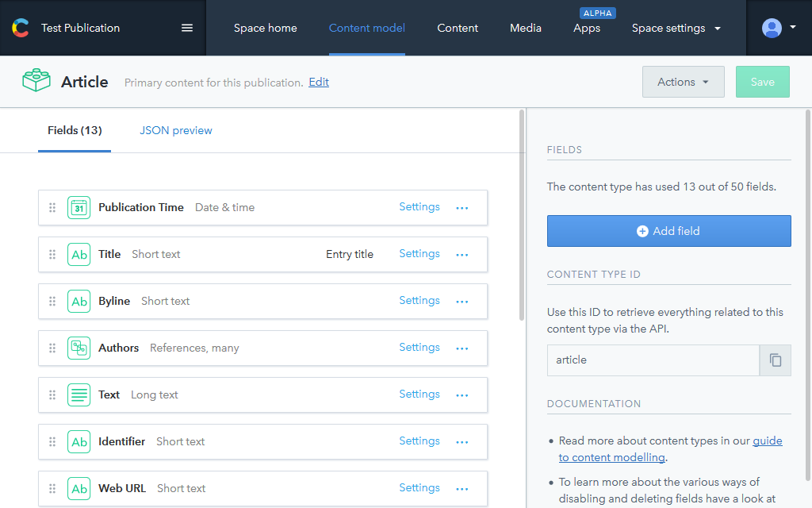
Task: Click the fields list vertical scrollbar
Action: [521, 214]
